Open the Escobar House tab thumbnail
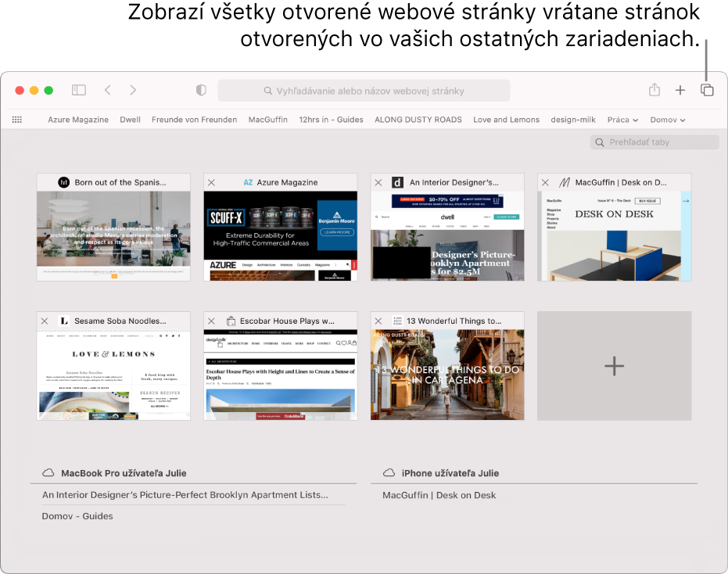 (x=281, y=375)
